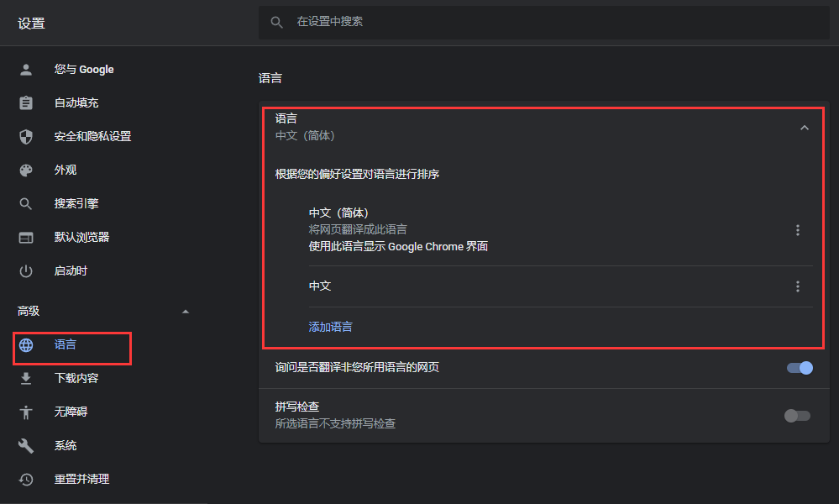Click the person icon for 您与 Google
839x504 pixels.
click(x=26, y=70)
